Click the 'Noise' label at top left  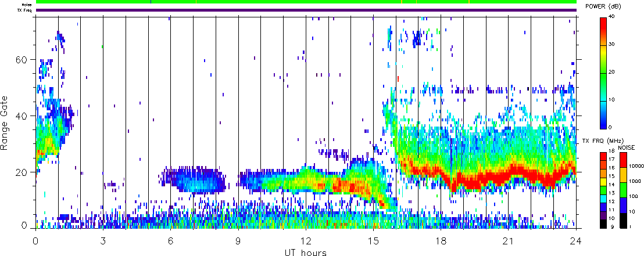point(27,4)
